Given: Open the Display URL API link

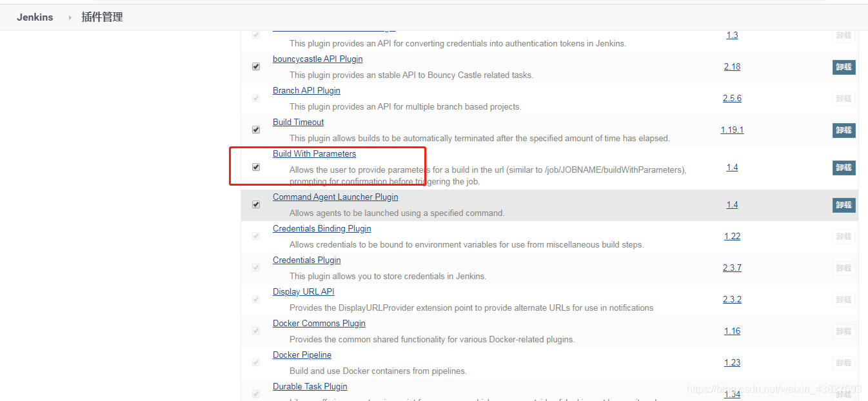Looking at the screenshot, I should coord(303,291).
